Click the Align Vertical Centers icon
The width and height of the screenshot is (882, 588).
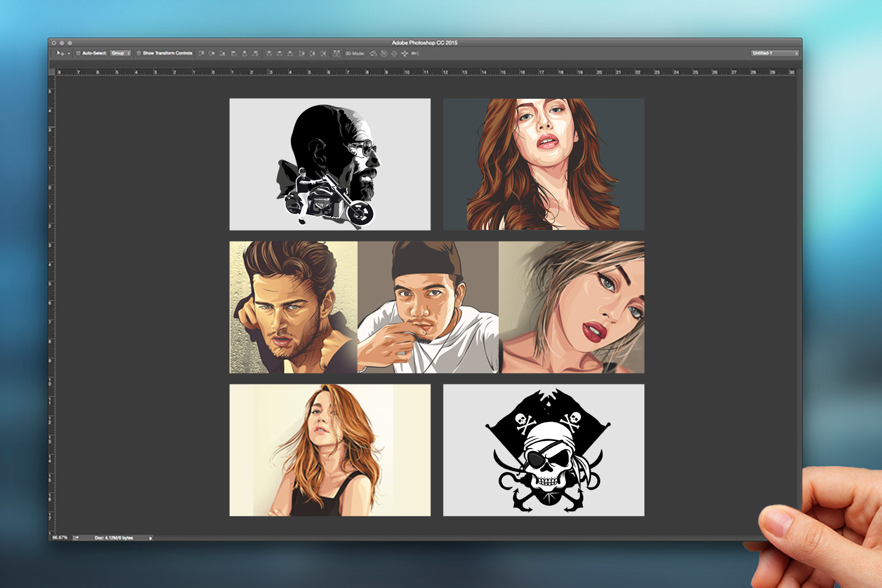coord(212,54)
